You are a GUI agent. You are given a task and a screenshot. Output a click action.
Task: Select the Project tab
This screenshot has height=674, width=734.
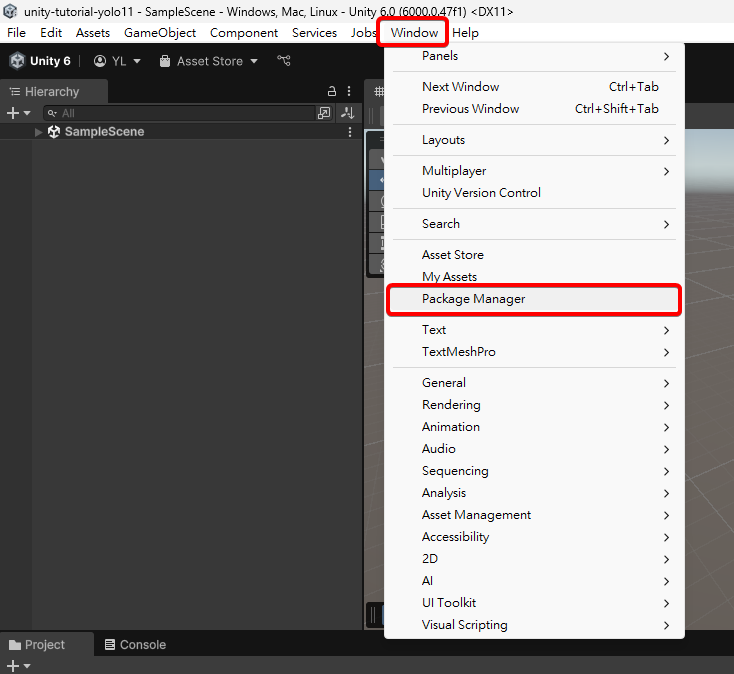37,645
